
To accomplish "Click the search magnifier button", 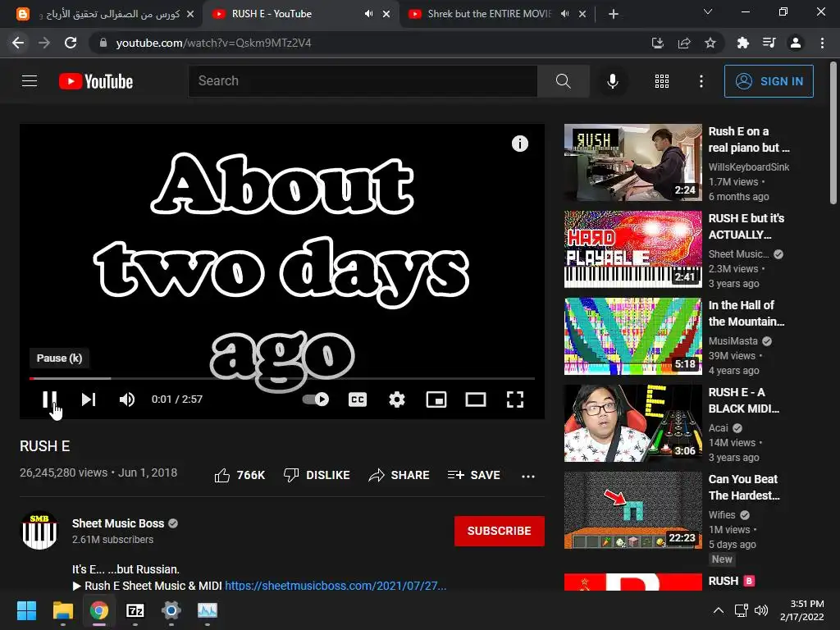I will [x=563, y=81].
